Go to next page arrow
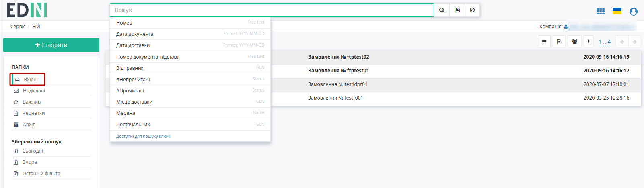Screen dimensions: 644x188 [x=635, y=42]
